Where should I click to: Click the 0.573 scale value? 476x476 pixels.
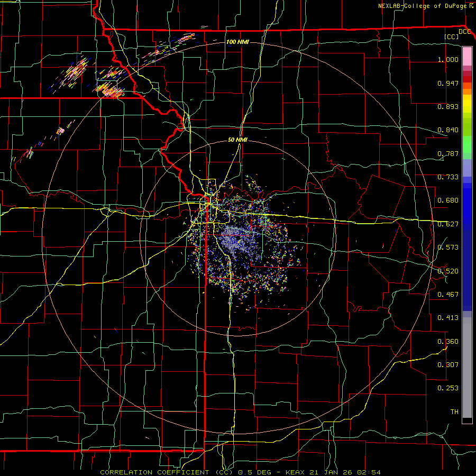(x=448, y=248)
